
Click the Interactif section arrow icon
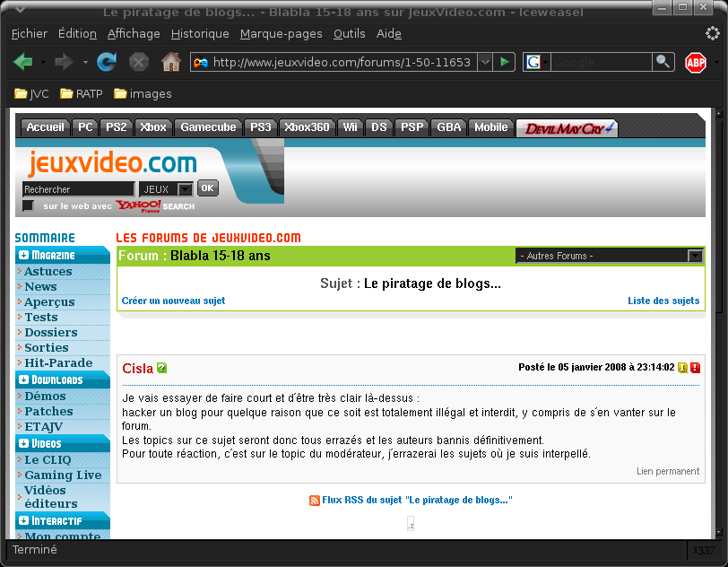click(23, 520)
